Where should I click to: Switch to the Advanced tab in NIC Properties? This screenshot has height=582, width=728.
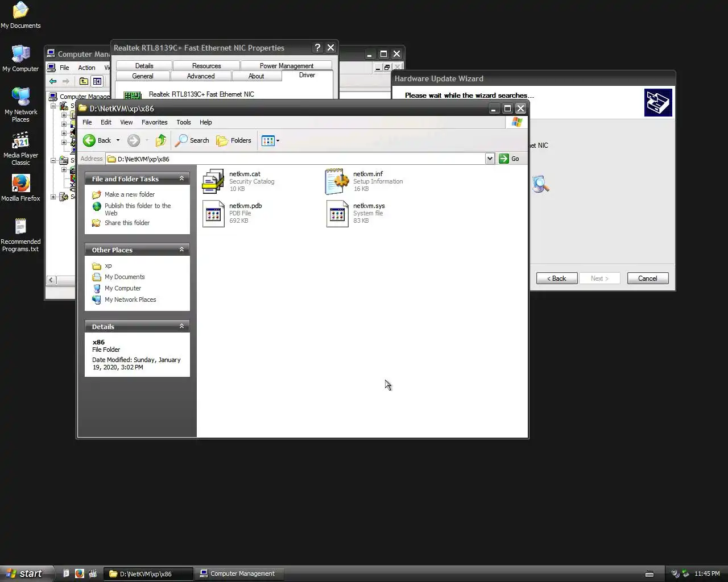(x=201, y=76)
